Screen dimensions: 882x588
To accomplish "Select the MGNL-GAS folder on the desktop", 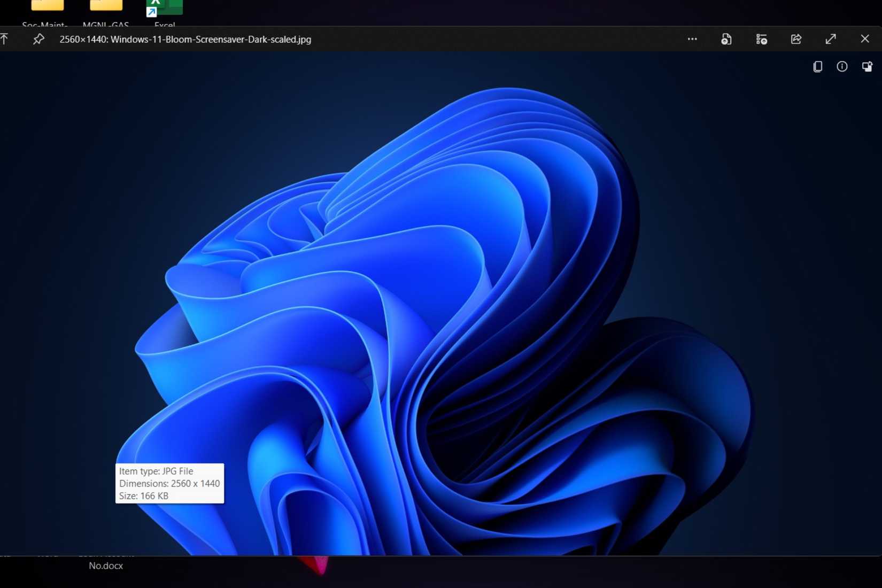I will tap(106, 13).
